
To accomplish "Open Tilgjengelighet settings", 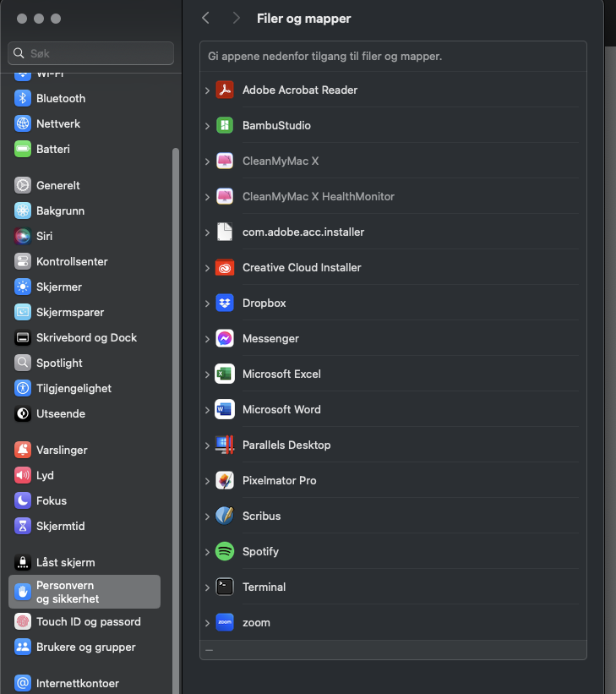I will [x=84, y=388].
